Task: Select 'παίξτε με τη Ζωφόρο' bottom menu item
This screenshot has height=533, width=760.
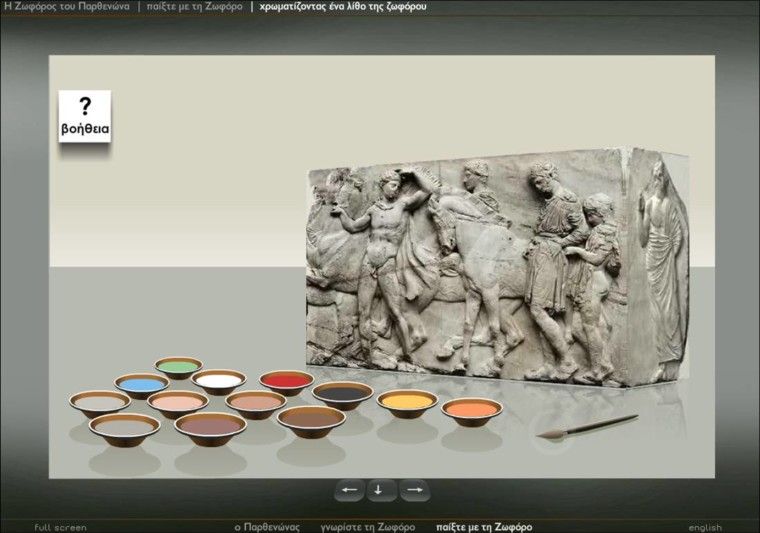Action: click(x=483, y=526)
